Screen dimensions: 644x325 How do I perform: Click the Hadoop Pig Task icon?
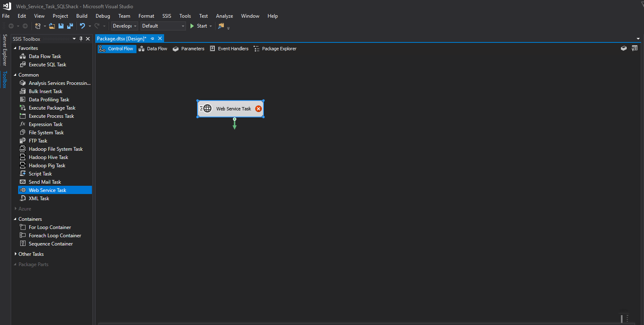click(x=23, y=166)
